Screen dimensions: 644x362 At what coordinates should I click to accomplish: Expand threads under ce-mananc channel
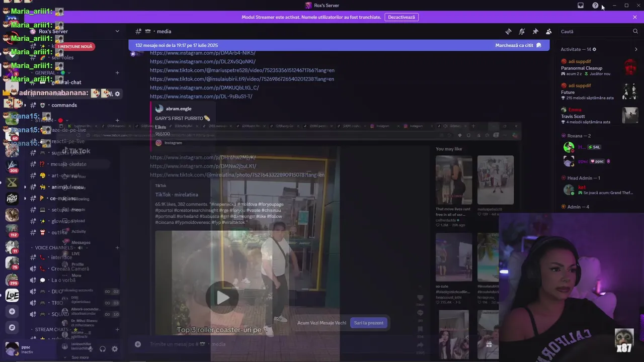tap(25, 199)
